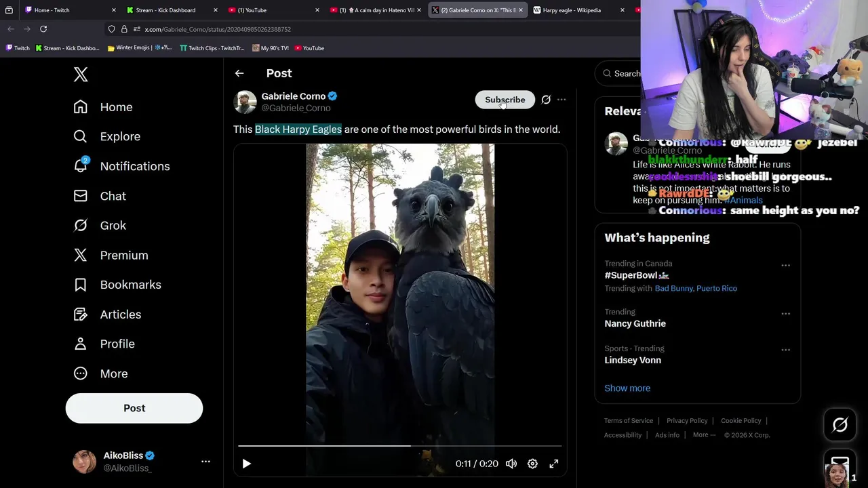
Task: Mute the video with the speaker icon
Action: click(x=511, y=464)
